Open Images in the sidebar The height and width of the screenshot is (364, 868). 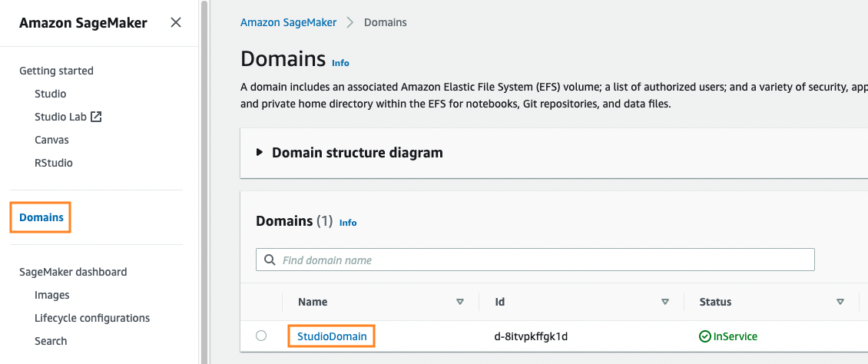pos(52,295)
